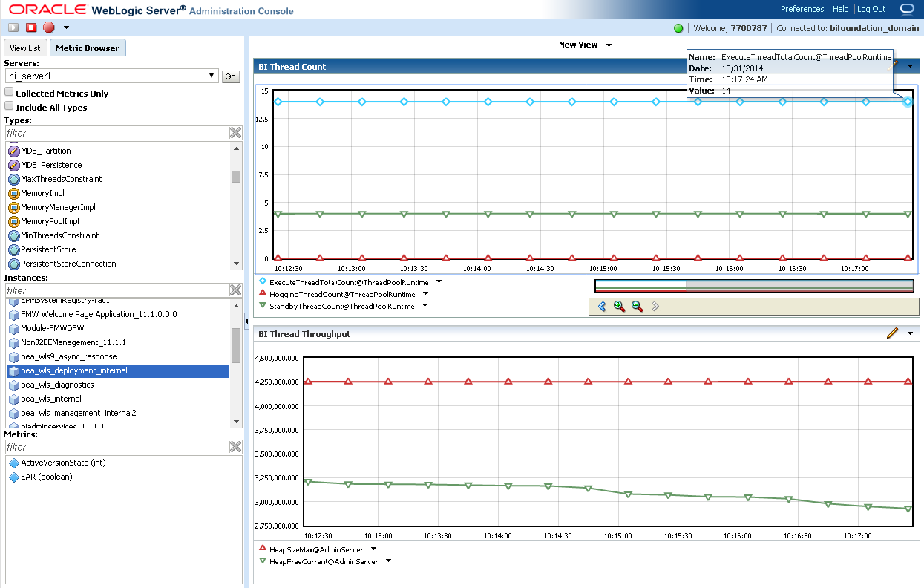Click the MinThreadsConstraint type icon
This screenshot has width=924, height=588.
tap(13, 235)
